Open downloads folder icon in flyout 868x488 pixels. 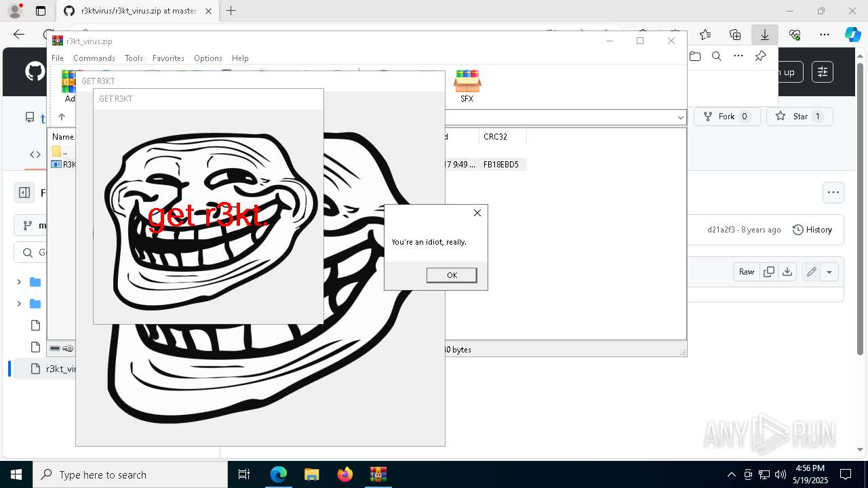[x=695, y=56]
